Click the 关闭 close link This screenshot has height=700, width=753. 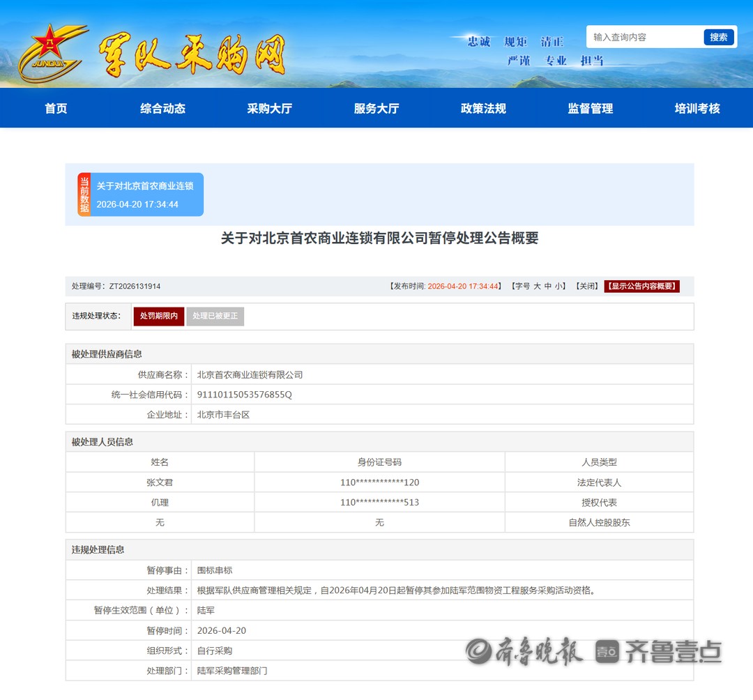(x=586, y=286)
